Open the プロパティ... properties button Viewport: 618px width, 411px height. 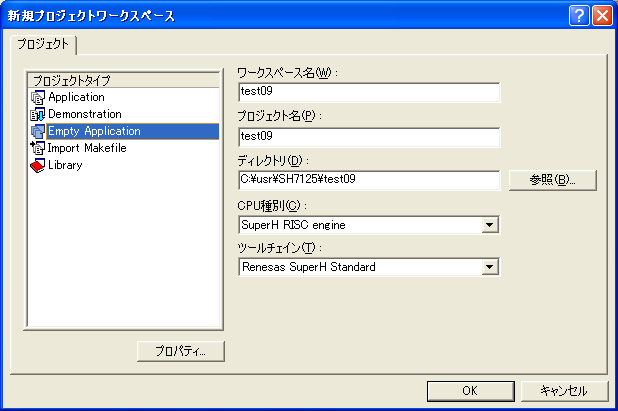181,351
